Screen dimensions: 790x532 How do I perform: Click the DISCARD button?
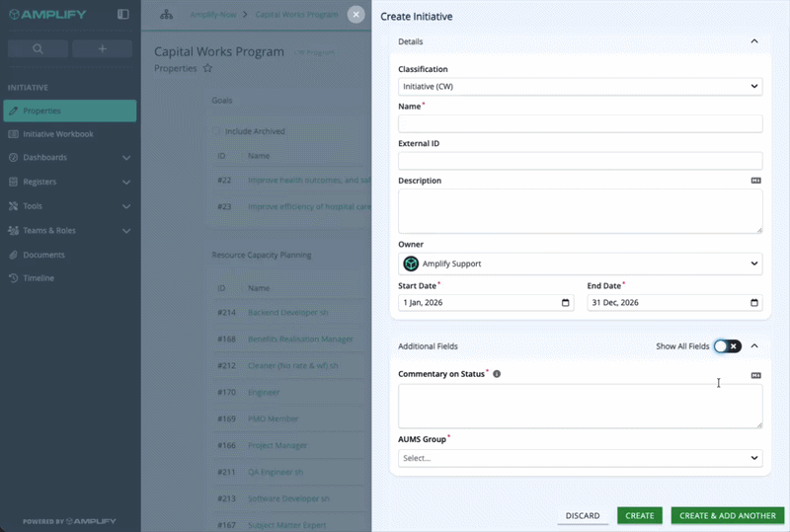click(583, 515)
